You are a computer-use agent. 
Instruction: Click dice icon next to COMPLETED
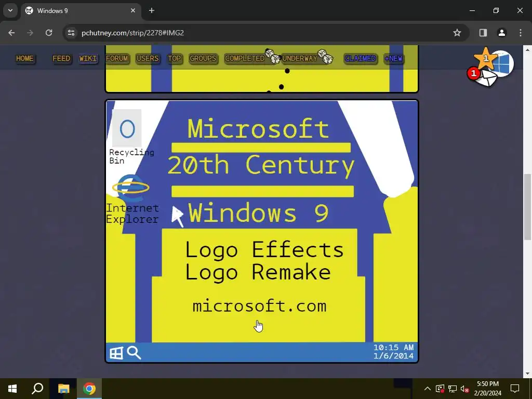point(273,56)
